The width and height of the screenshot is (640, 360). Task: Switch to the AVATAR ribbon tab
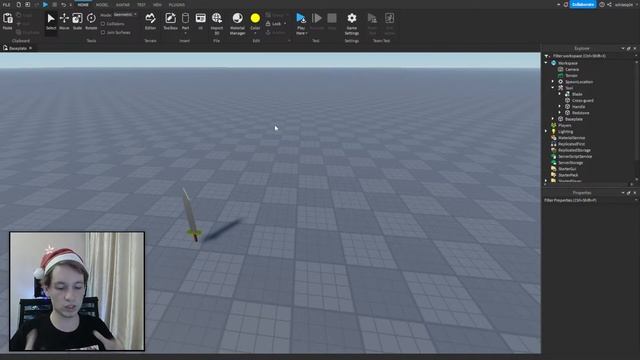(122, 4)
